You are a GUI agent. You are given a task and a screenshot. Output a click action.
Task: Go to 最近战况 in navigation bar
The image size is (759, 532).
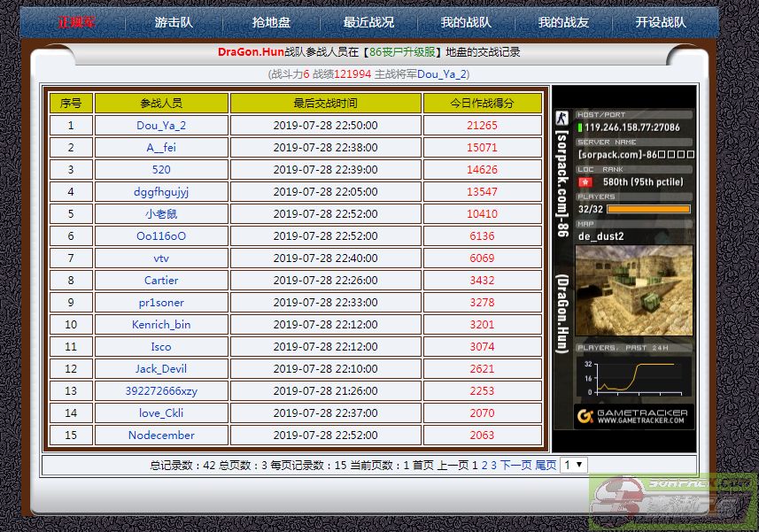368,22
